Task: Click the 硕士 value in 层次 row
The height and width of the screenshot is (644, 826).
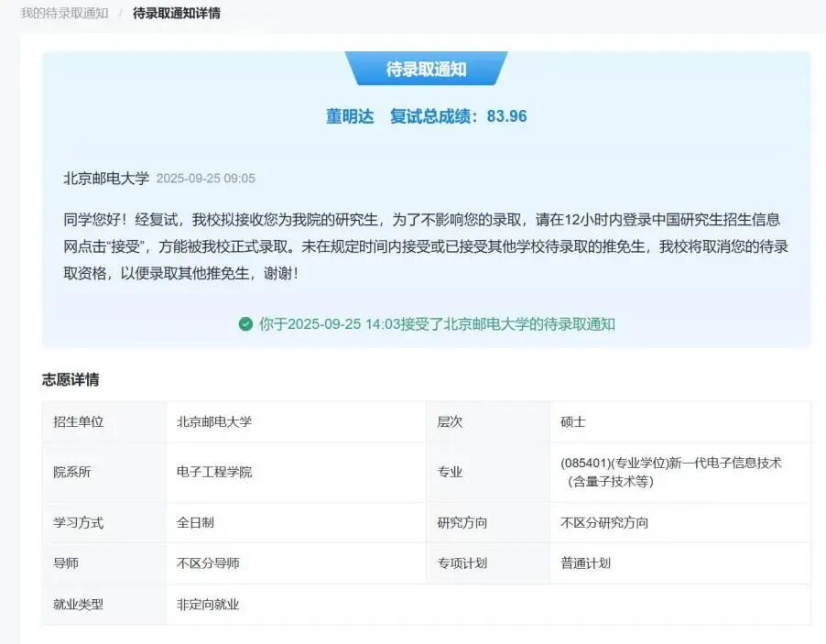Action: [x=572, y=422]
